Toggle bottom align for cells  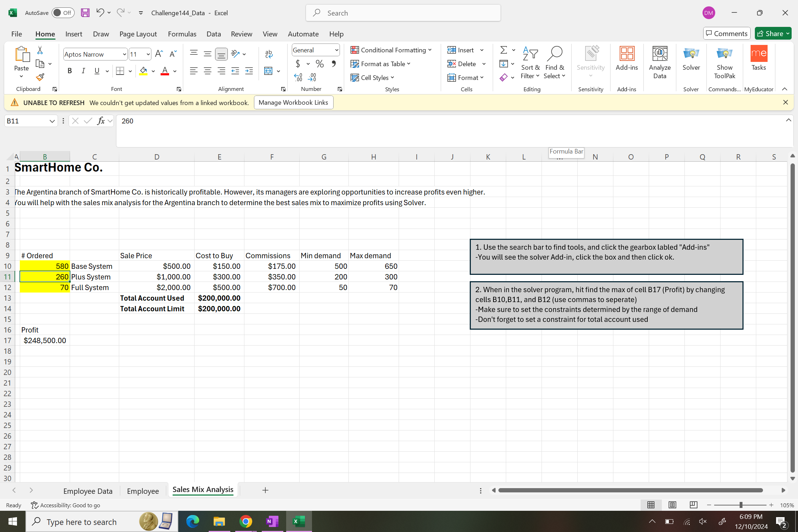click(221, 54)
